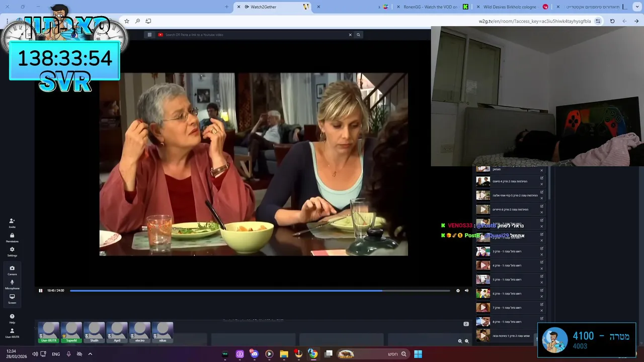
Task: Select the April participant tile
Action: pyautogui.click(x=117, y=333)
